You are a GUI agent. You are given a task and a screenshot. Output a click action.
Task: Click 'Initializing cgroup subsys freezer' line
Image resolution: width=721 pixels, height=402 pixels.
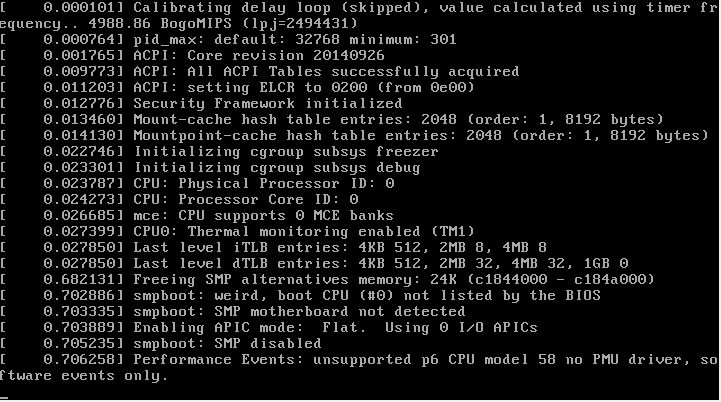pyautogui.click(x=219, y=152)
